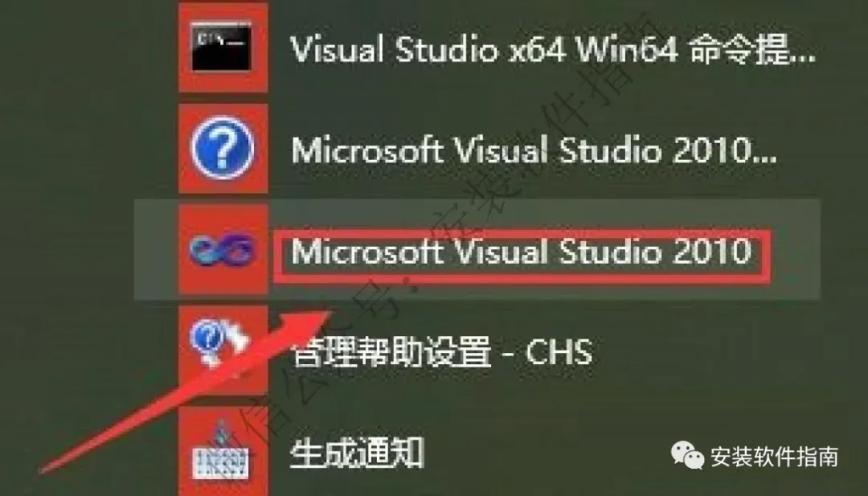This screenshot has height=496, width=868.
Task: Select the 生成通知 menu entry
Action: click(x=357, y=453)
